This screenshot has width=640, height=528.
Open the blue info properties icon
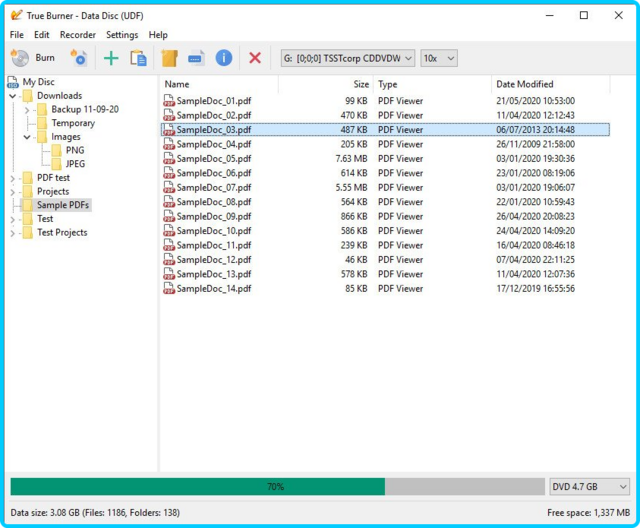pos(224,58)
